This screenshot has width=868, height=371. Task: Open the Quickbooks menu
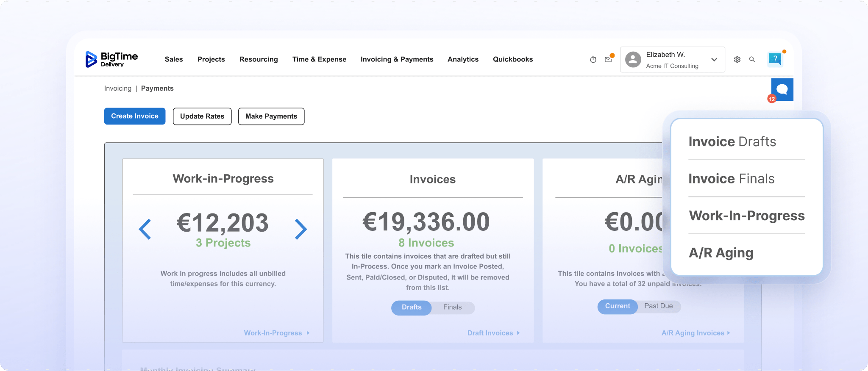pyautogui.click(x=513, y=59)
